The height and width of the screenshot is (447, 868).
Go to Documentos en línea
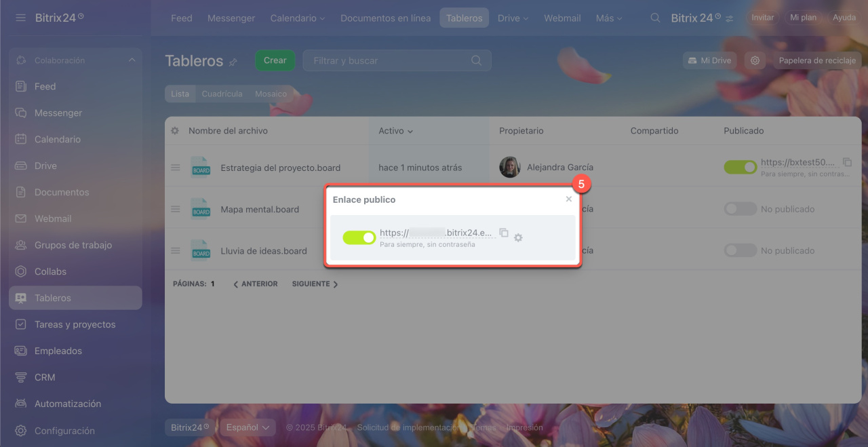point(386,18)
